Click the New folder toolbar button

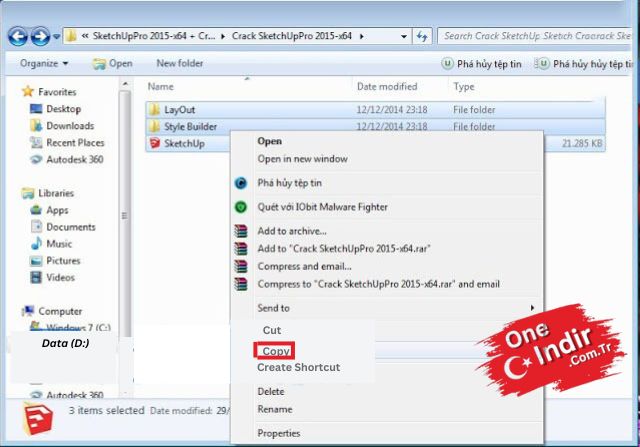(180, 64)
